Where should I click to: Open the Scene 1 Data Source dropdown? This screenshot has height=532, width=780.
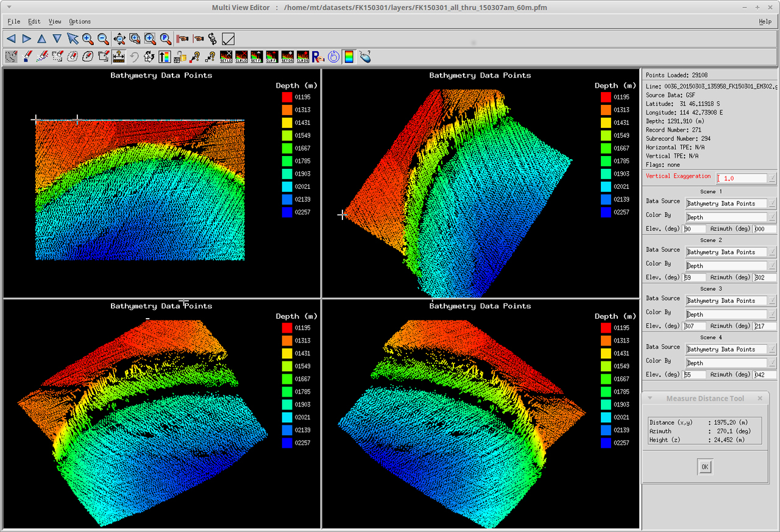(x=773, y=203)
